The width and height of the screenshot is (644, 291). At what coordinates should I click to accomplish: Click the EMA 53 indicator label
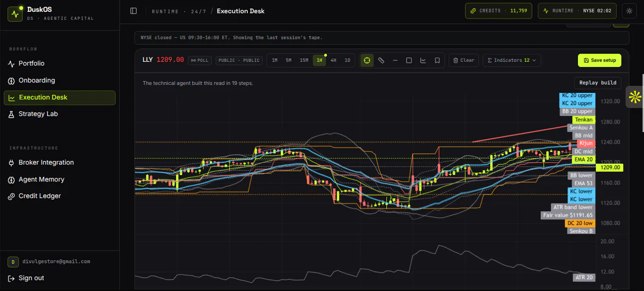(583, 183)
